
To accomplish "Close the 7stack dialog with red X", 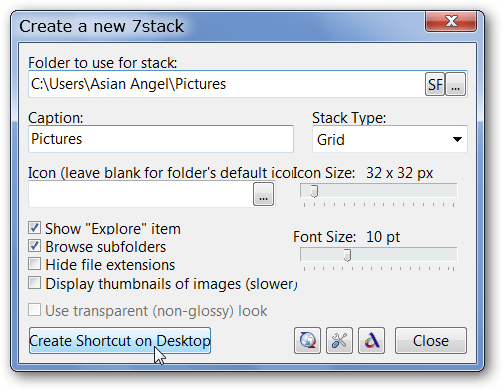I will pyautogui.click(x=451, y=21).
